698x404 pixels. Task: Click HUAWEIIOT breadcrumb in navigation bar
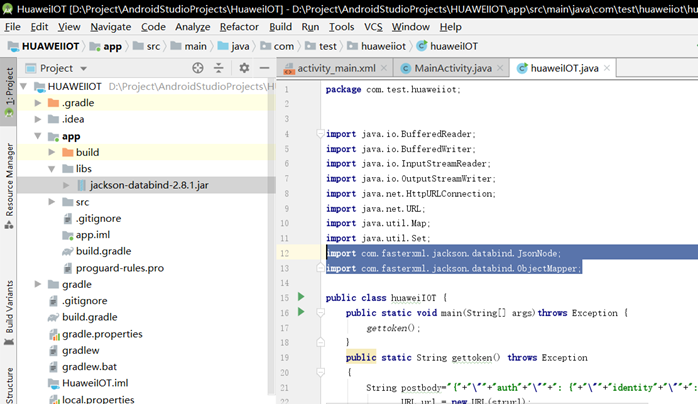coord(44,46)
